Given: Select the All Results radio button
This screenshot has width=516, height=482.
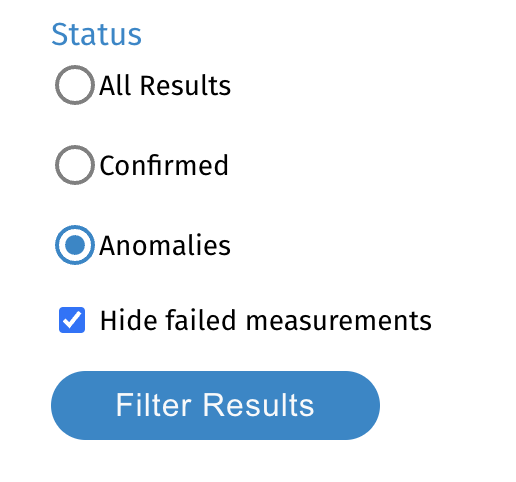Looking at the screenshot, I should [75, 85].
